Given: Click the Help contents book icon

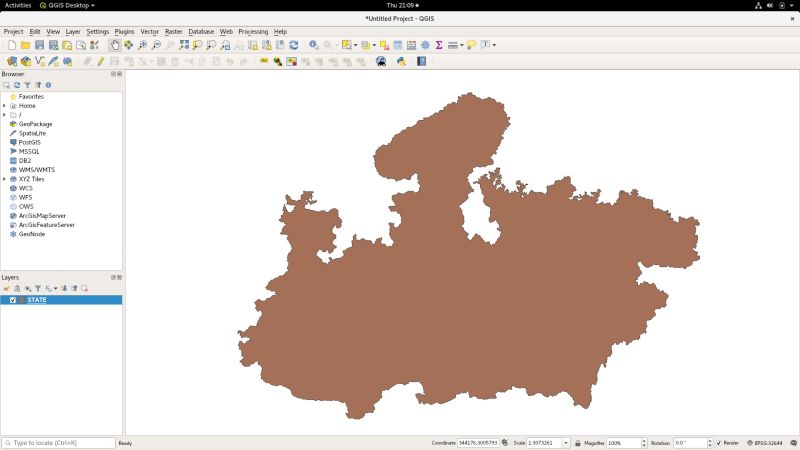Looking at the screenshot, I should [x=421, y=62].
